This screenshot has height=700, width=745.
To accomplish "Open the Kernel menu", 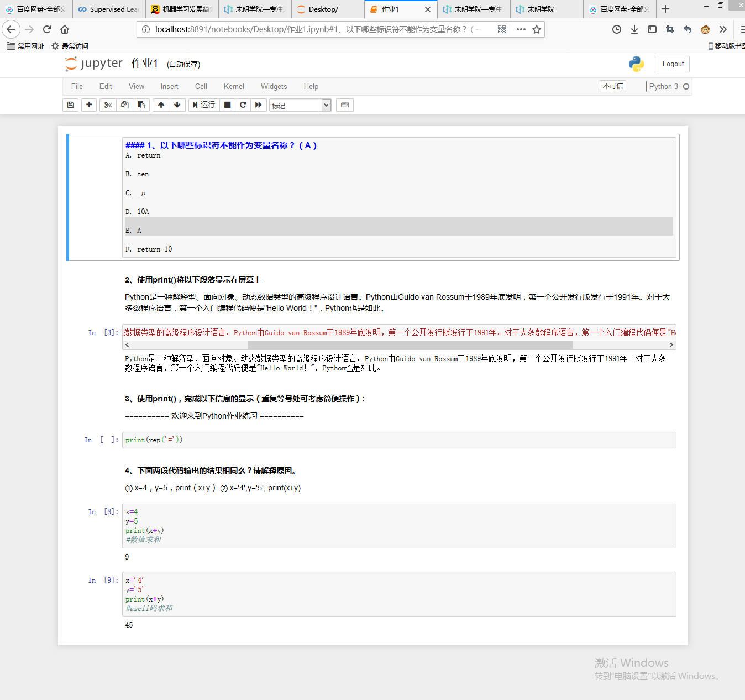I will pyautogui.click(x=234, y=86).
